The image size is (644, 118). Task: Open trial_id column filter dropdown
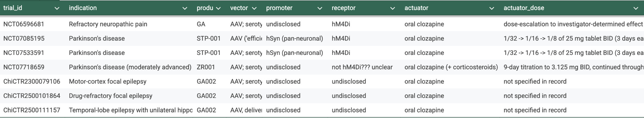57,8
